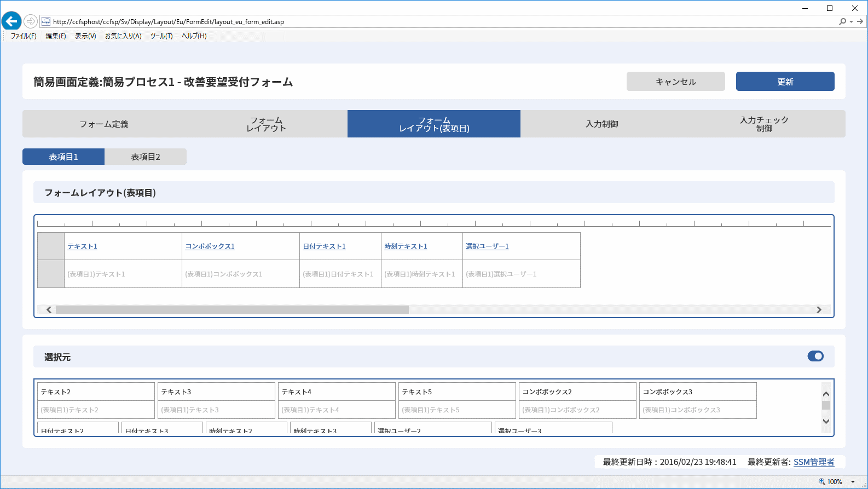The height and width of the screenshot is (489, 868).
Task: Switch to the フォーム定義 tab
Action: [104, 124]
